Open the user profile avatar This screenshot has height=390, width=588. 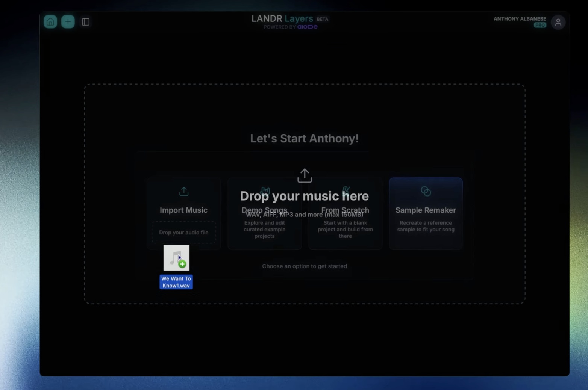click(x=558, y=22)
